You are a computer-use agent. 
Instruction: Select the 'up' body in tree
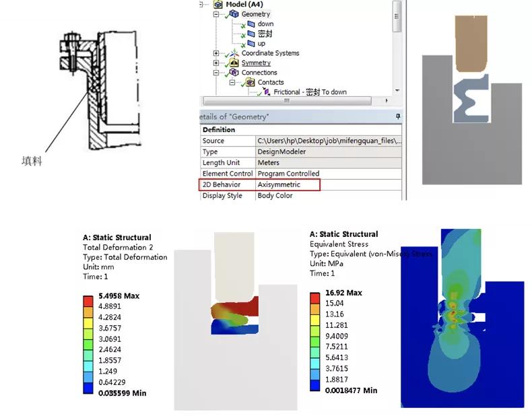tap(261, 44)
